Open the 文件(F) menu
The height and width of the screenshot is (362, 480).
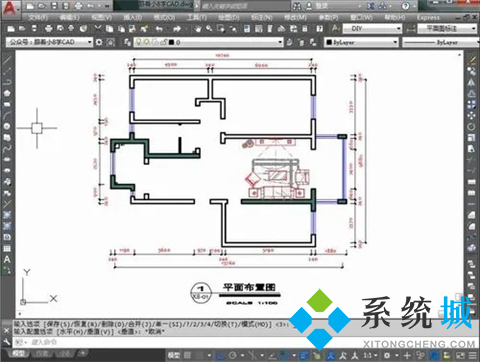tap(38, 17)
